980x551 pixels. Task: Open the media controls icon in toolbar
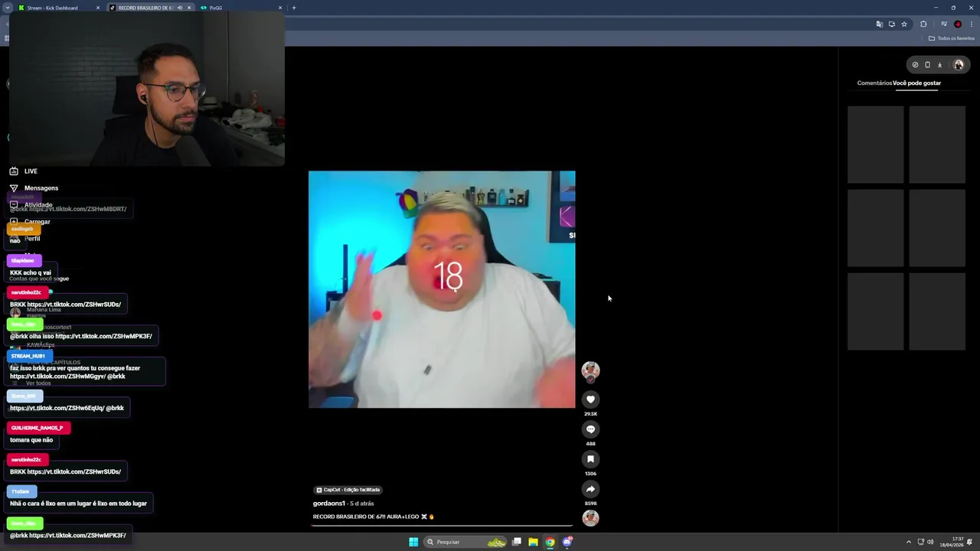coord(944,24)
